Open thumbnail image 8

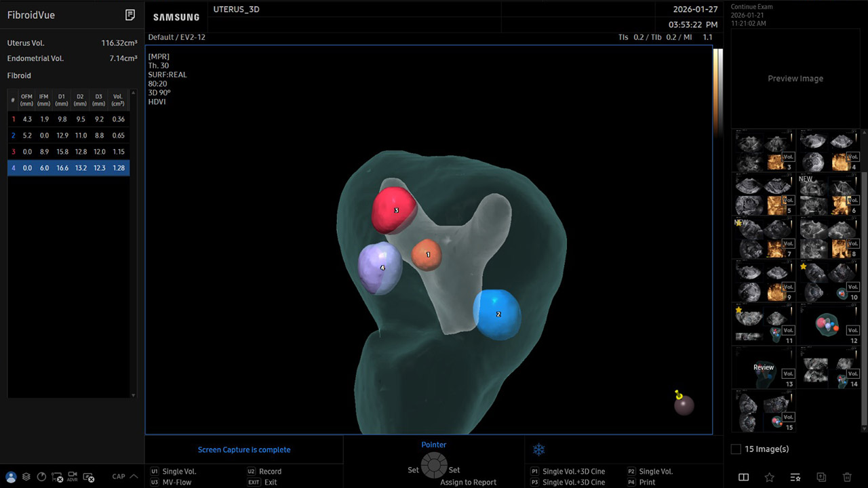click(x=829, y=237)
